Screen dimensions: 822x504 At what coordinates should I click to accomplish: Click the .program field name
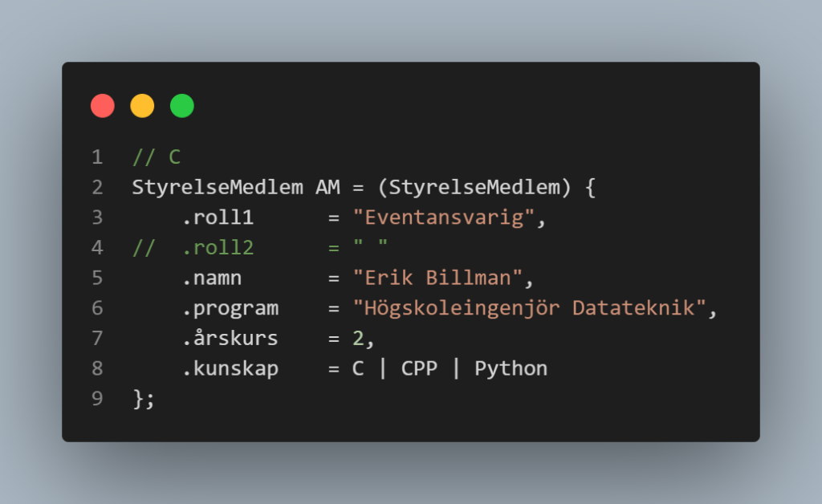(230, 309)
